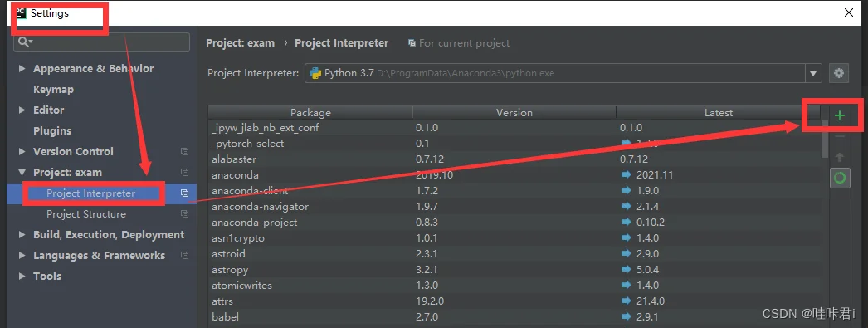
Task: Select Project Structure in the tree
Action: (85, 214)
